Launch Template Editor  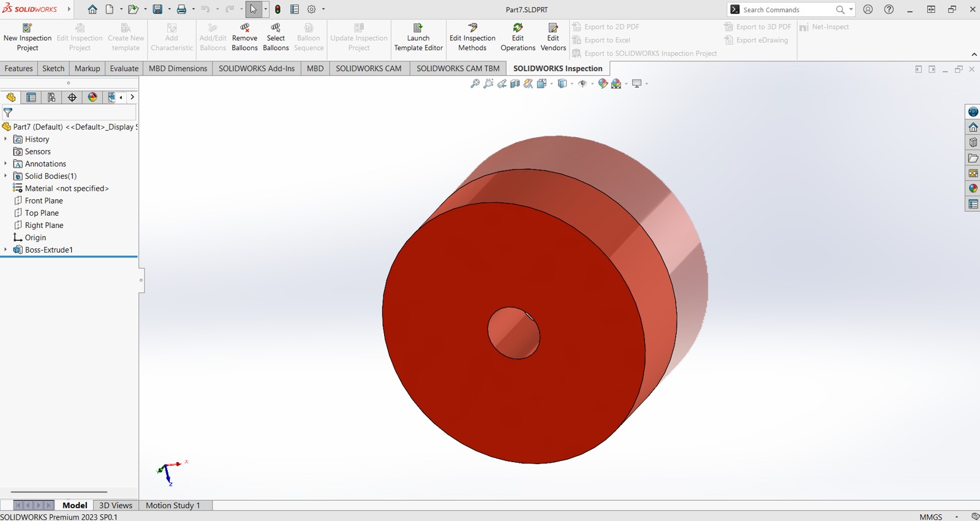click(x=418, y=37)
